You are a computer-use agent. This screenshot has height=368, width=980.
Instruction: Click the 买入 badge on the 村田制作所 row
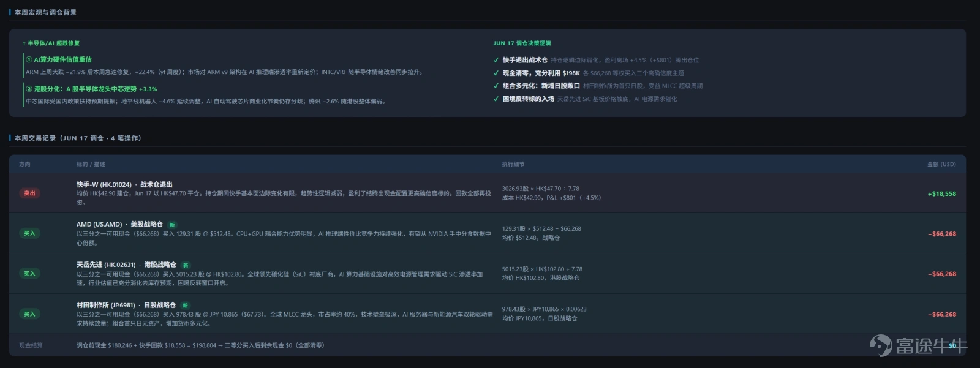(29, 314)
